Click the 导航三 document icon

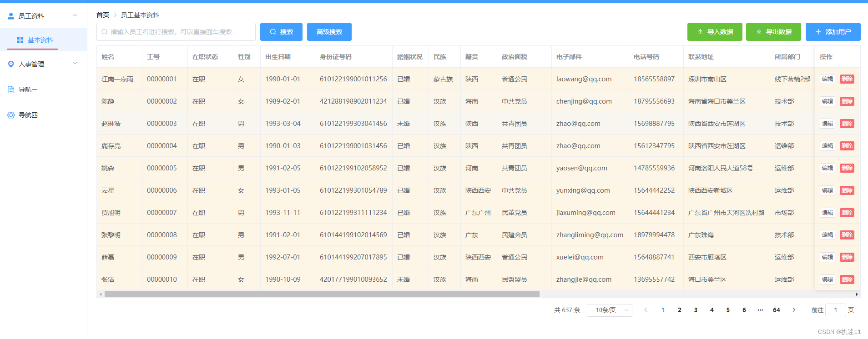click(11, 90)
